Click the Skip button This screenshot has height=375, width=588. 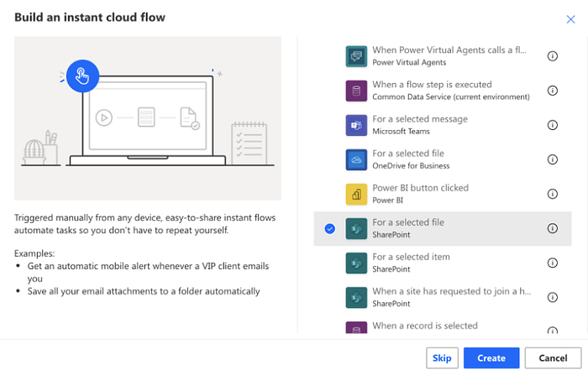pos(442,358)
